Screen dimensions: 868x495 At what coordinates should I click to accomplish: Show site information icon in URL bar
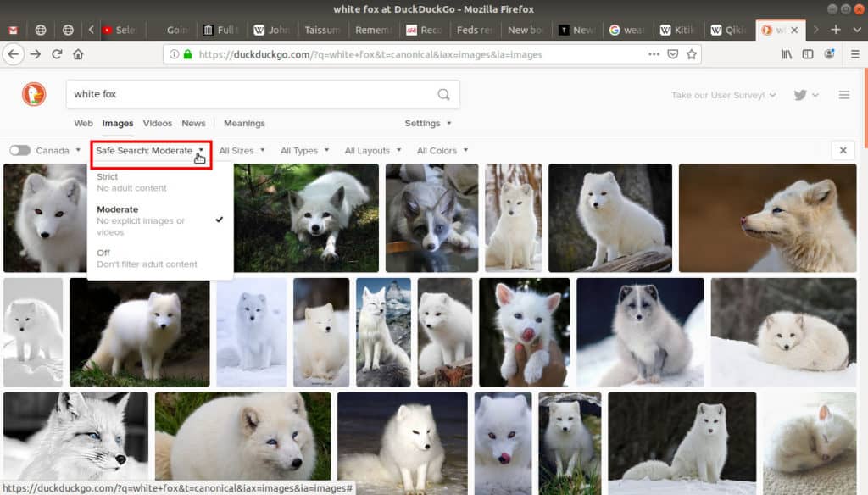tap(174, 54)
